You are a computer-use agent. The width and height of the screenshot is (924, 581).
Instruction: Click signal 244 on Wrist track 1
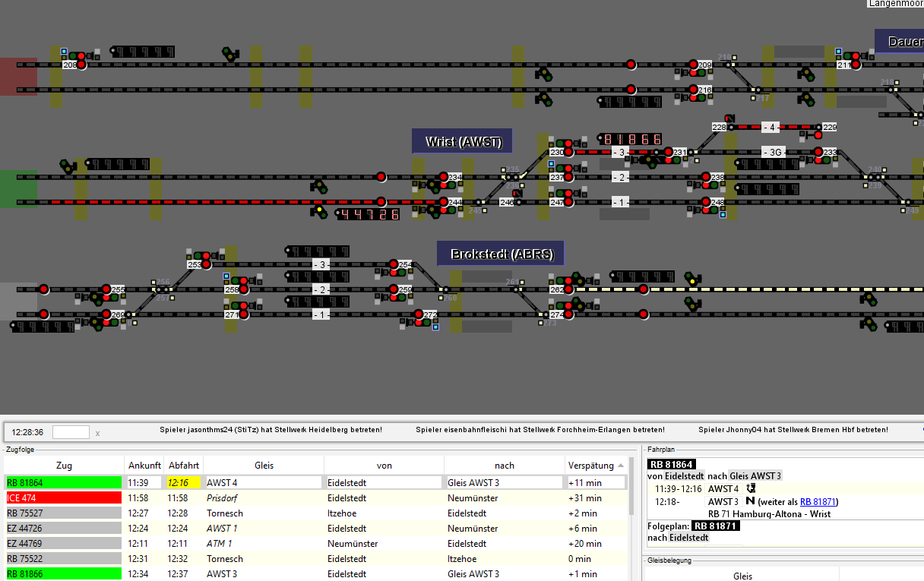pyautogui.click(x=443, y=202)
